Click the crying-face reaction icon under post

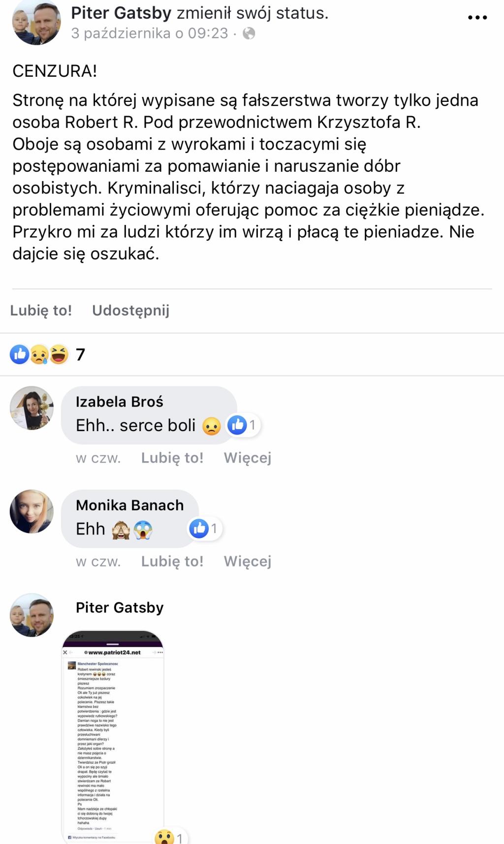[x=39, y=354]
